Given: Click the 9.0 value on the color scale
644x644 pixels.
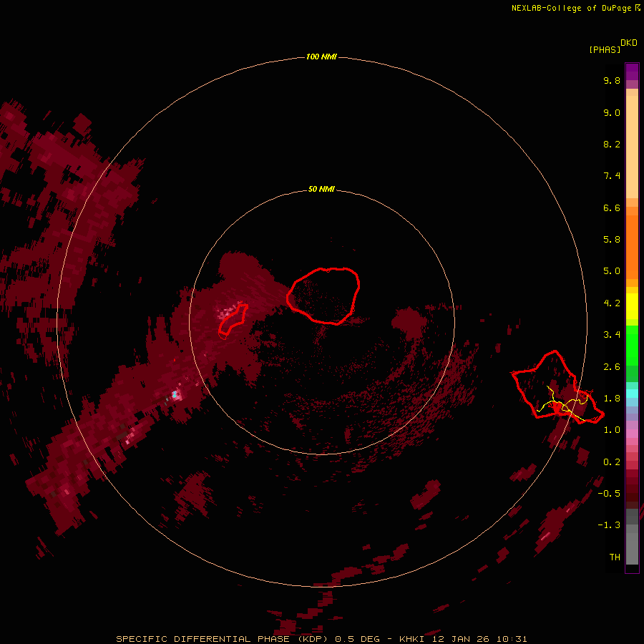Looking at the screenshot, I should [612, 112].
